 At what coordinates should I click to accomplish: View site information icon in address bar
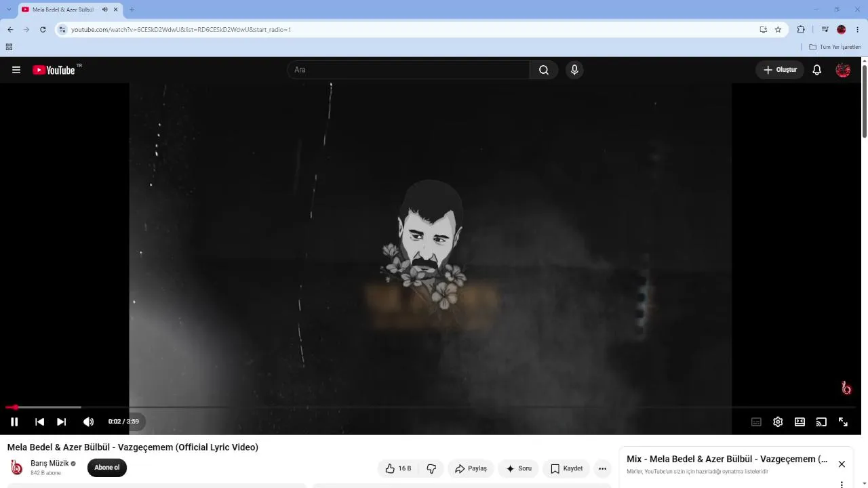[62, 29]
